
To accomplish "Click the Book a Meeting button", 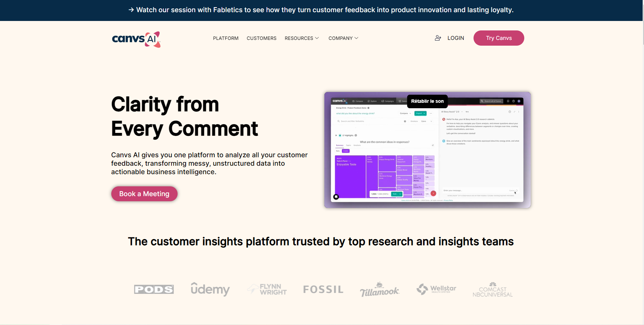I will [144, 194].
